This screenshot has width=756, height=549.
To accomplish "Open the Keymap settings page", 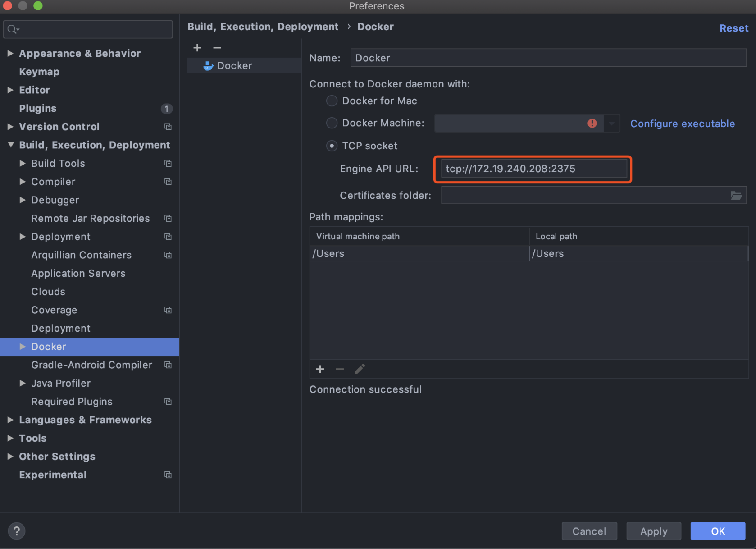I will 39,72.
